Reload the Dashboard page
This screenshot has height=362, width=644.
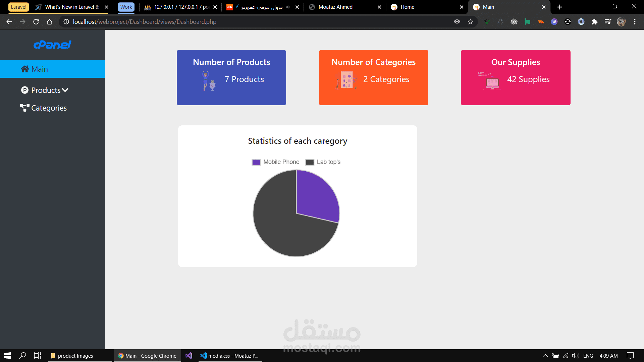click(36, 22)
